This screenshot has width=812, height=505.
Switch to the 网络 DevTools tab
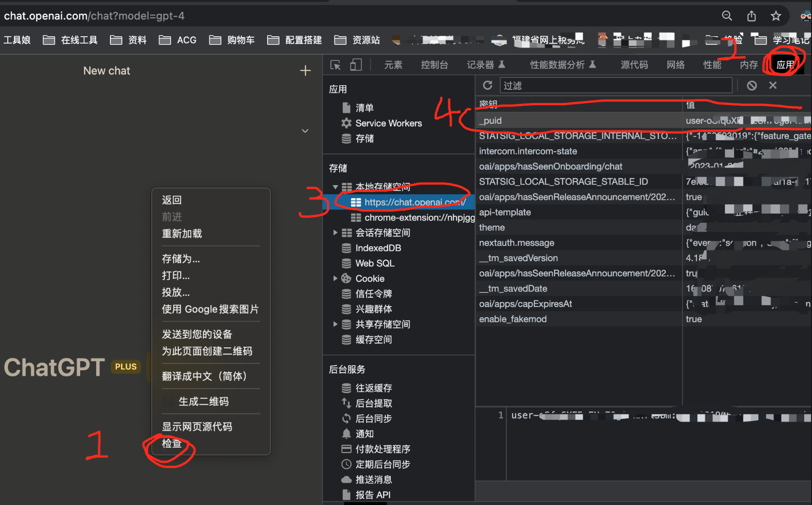point(675,65)
